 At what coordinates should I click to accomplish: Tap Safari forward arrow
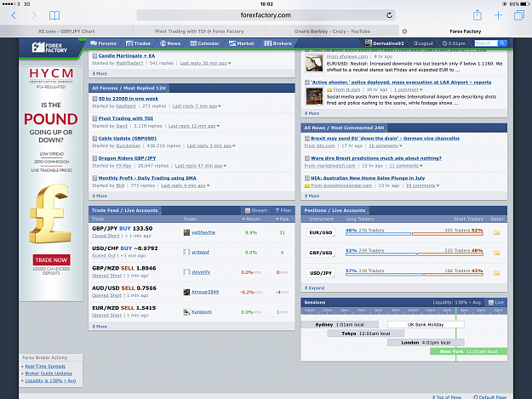[33, 15]
